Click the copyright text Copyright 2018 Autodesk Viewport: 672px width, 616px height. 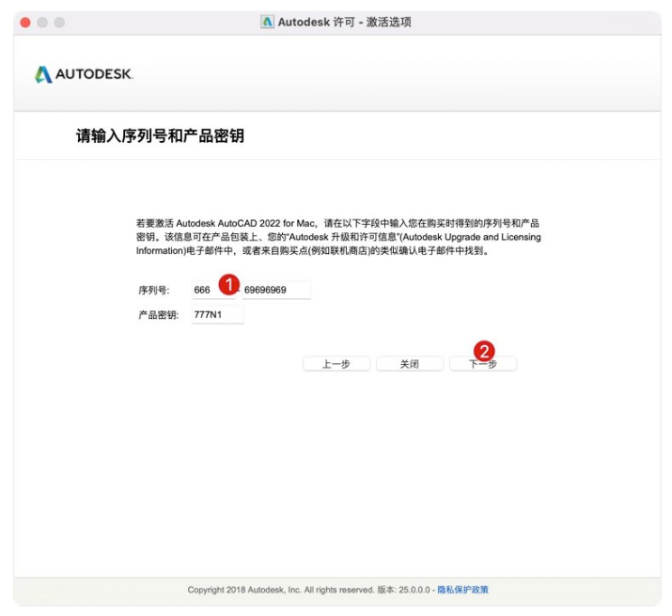coord(244,590)
